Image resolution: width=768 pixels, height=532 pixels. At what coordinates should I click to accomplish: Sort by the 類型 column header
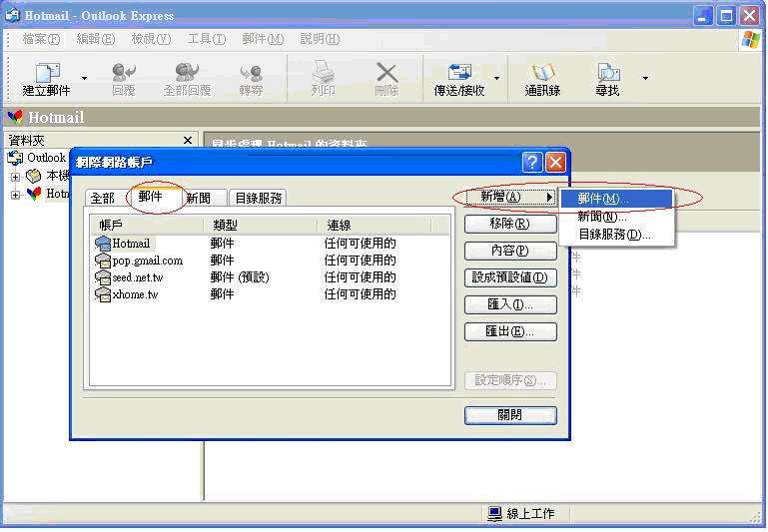tap(260, 226)
